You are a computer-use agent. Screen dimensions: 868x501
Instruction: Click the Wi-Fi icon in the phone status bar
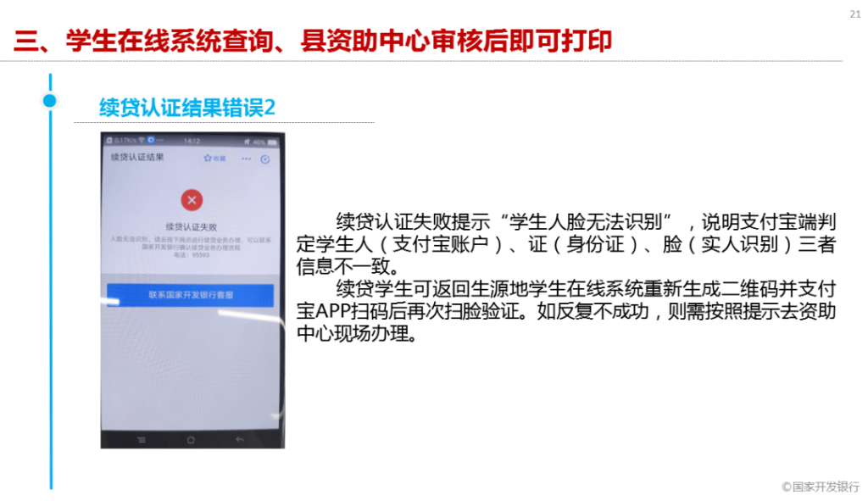pos(142,140)
